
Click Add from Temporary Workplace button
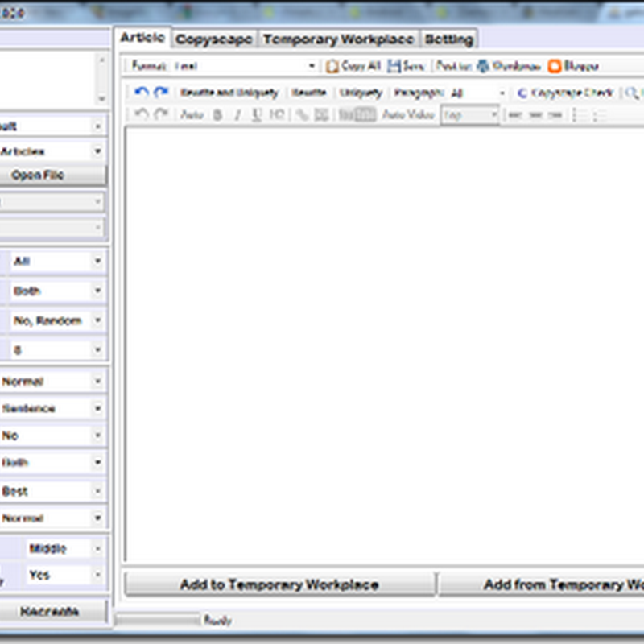coord(541,584)
